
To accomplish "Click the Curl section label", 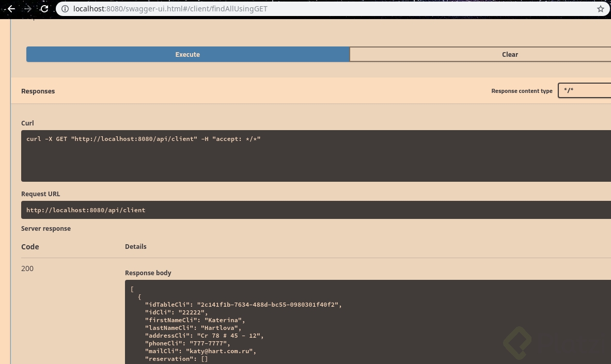I will [x=27, y=123].
